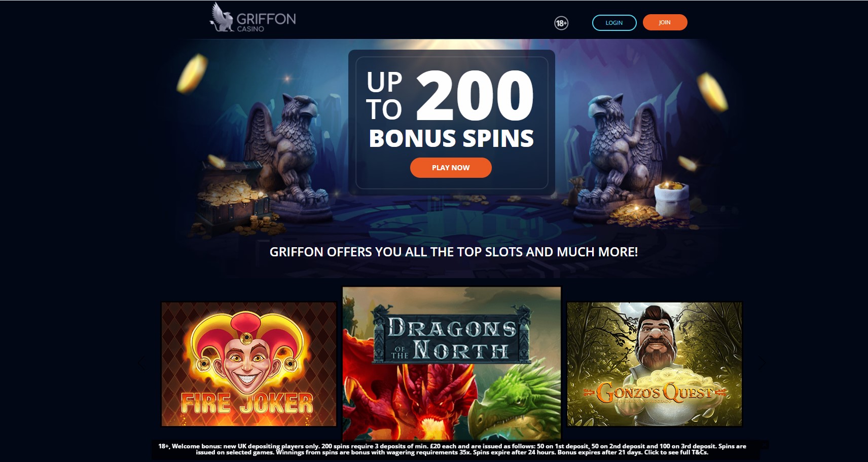Open the LOGIN form
The image size is (868, 462).
614,23
